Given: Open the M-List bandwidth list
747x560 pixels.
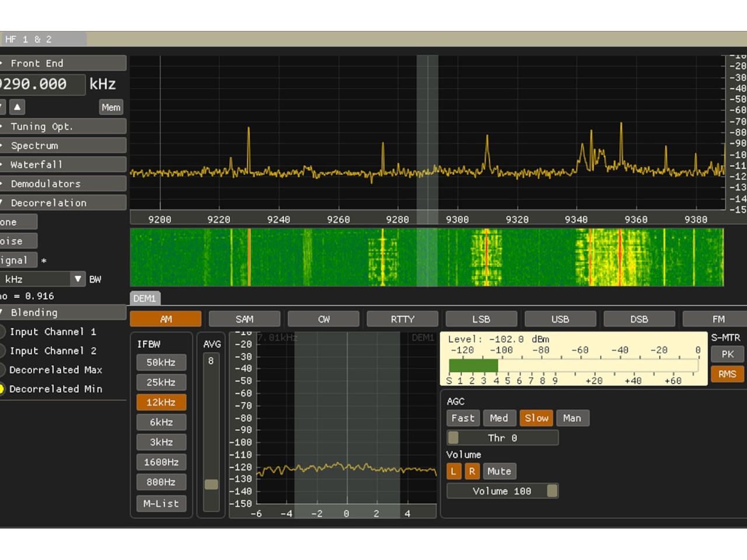Looking at the screenshot, I should tap(161, 503).
